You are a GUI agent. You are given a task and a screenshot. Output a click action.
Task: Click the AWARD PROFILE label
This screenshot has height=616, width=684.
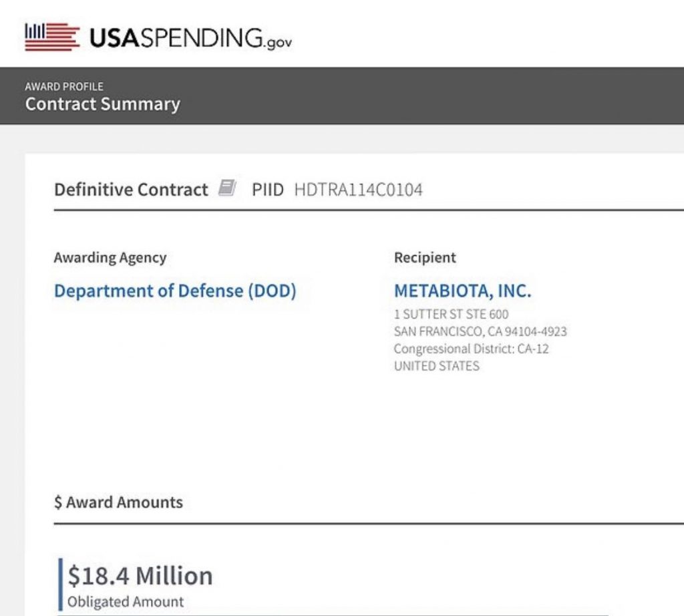[x=64, y=86]
